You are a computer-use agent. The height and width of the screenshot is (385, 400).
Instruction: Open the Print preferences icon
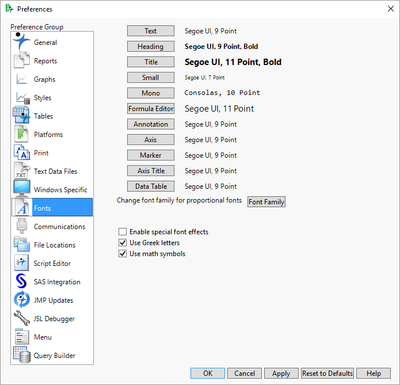click(22, 153)
